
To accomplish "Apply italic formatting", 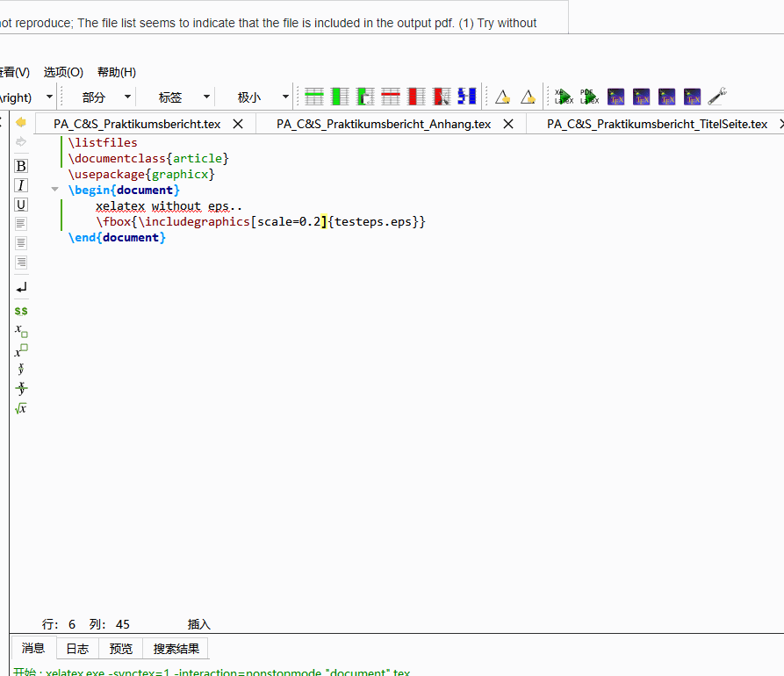I will click(20, 184).
